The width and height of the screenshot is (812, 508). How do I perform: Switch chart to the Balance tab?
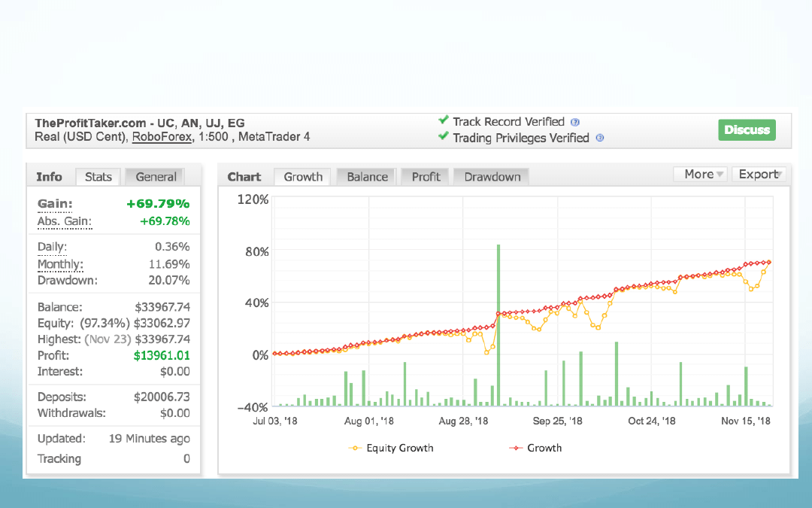[367, 177]
